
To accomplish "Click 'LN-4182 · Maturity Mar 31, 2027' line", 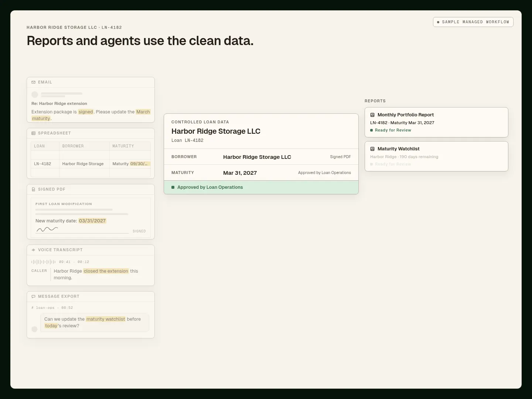I will 402,123.
